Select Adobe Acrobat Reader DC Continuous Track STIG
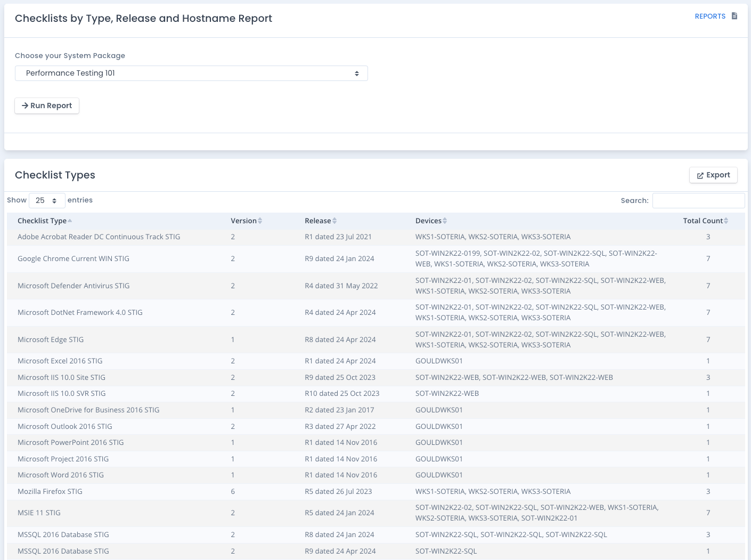This screenshot has width=751, height=560. tap(99, 237)
